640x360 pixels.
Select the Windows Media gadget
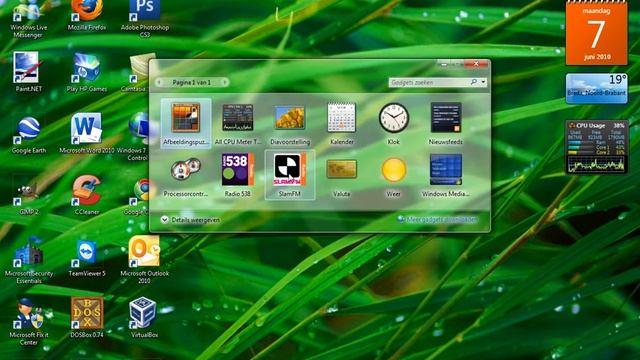pos(446,176)
